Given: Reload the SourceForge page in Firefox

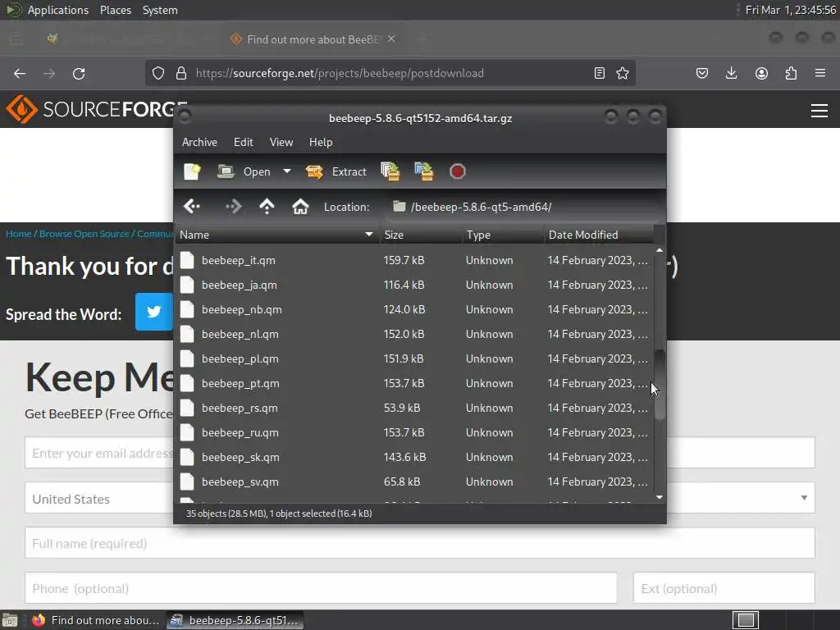Looking at the screenshot, I should click(79, 73).
